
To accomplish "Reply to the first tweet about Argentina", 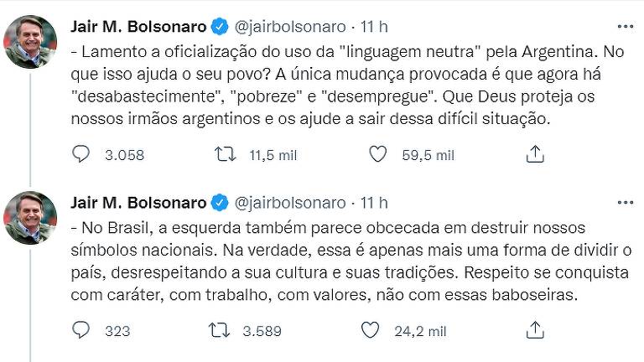I will (x=81, y=154).
